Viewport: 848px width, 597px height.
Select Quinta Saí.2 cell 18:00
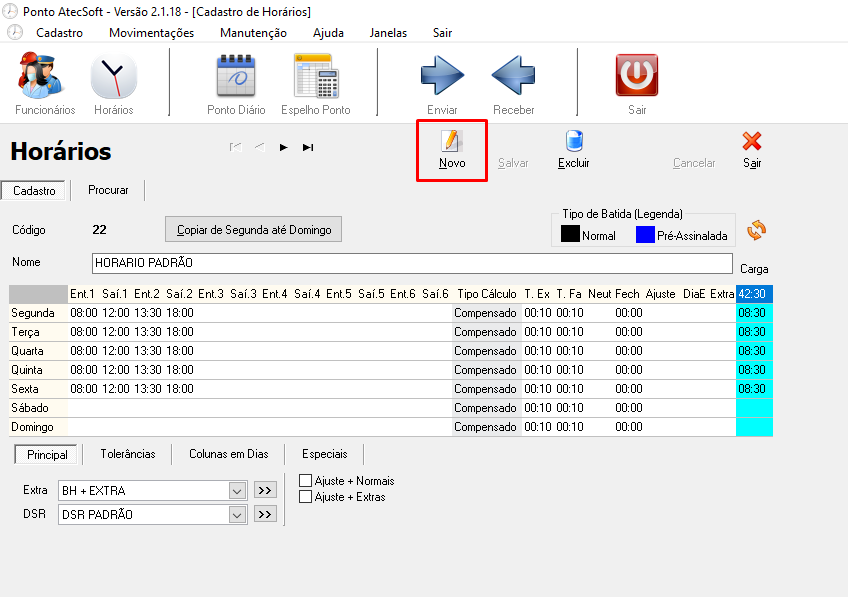[180, 369]
